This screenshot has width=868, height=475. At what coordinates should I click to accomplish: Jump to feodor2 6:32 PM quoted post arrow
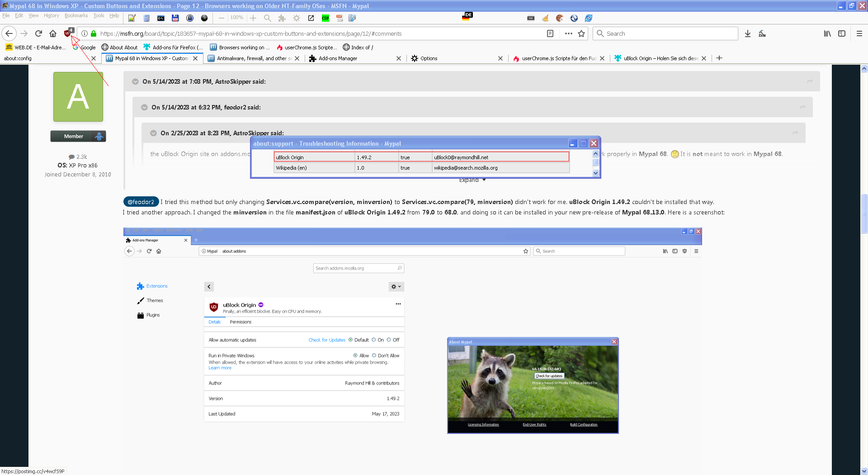(x=802, y=107)
